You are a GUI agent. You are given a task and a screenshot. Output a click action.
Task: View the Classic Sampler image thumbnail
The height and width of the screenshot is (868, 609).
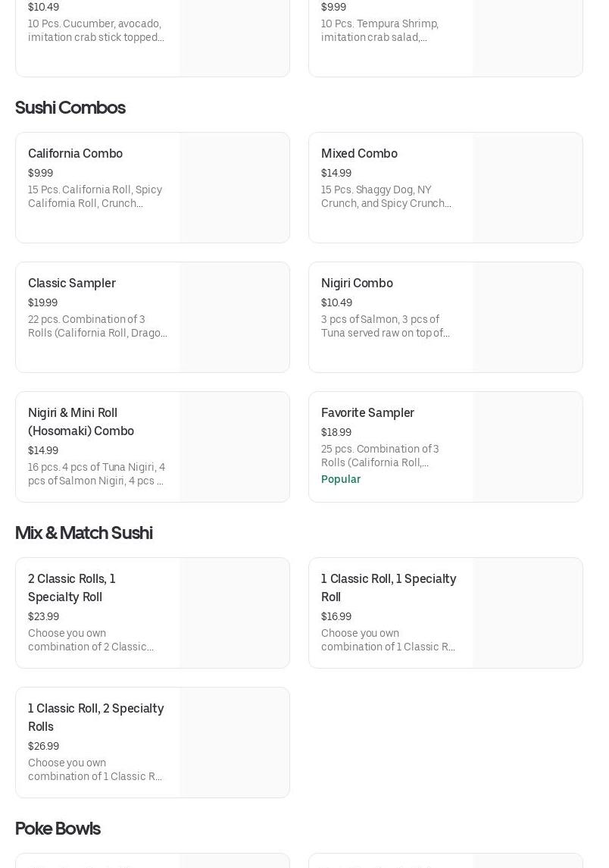tap(234, 318)
